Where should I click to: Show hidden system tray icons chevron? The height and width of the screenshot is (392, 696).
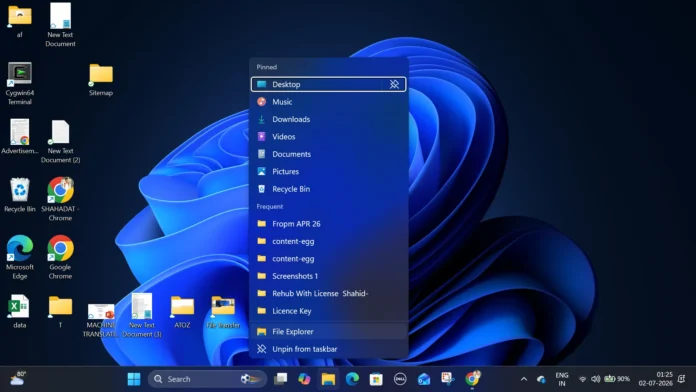click(x=524, y=379)
